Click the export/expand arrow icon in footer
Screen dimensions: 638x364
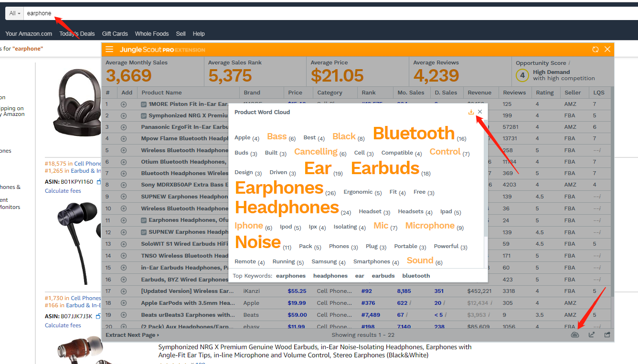[592, 335]
